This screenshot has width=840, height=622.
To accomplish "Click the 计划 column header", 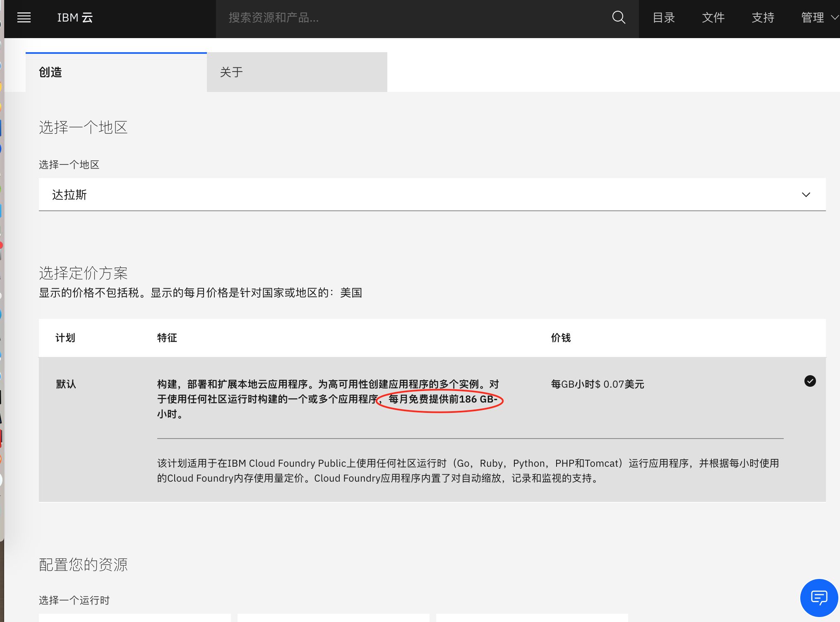I will click(65, 338).
